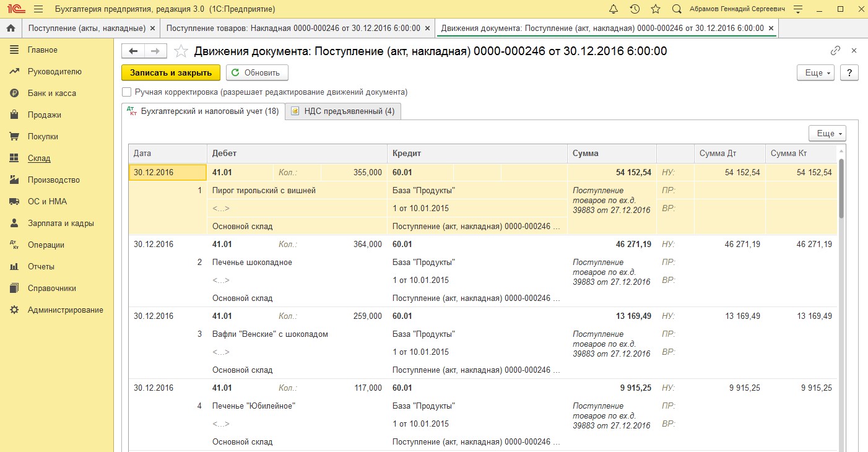Add document to favorites with star
This screenshot has width=868, height=452.
181,51
